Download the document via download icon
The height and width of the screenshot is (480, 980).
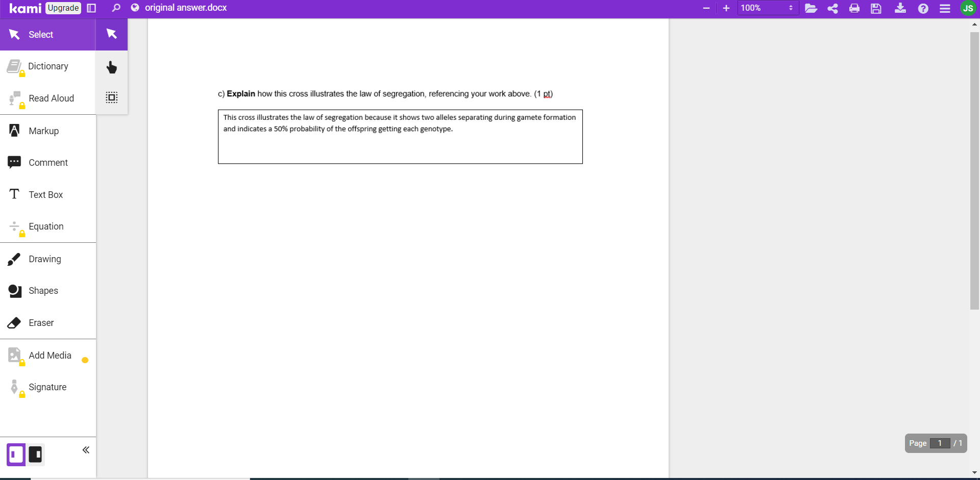click(x=900, y=8)
